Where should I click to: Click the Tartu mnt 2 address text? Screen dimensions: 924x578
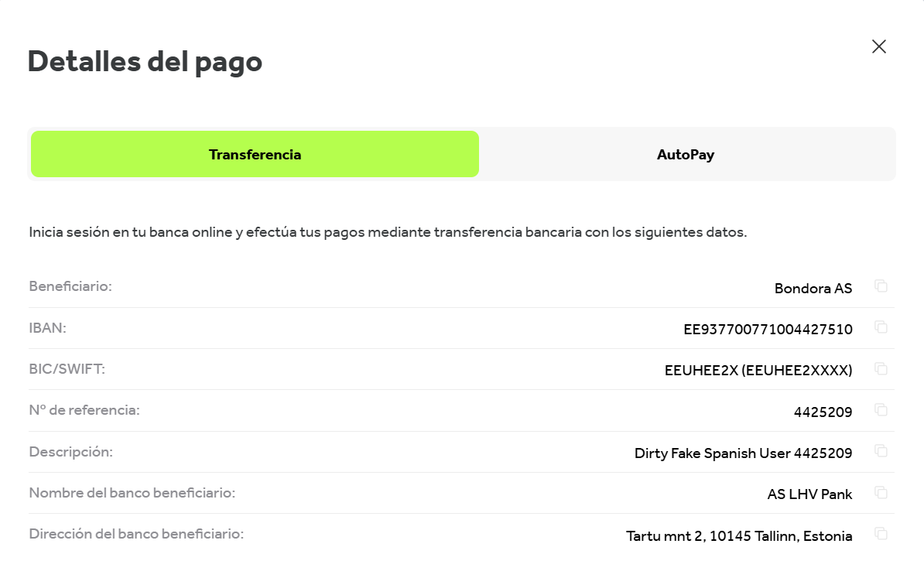(739, 536)
